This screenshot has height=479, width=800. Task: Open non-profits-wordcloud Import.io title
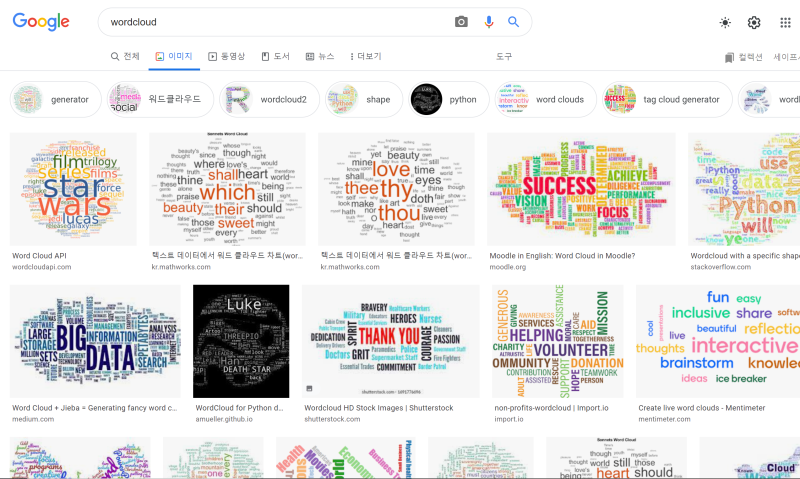pyautogui.click(x=551, y=408)
